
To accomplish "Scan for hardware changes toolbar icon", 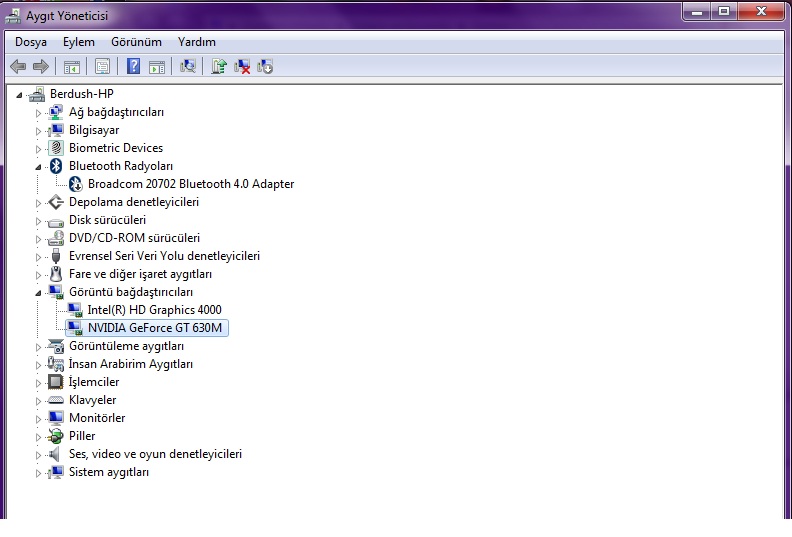I will [x=188, y=66].
